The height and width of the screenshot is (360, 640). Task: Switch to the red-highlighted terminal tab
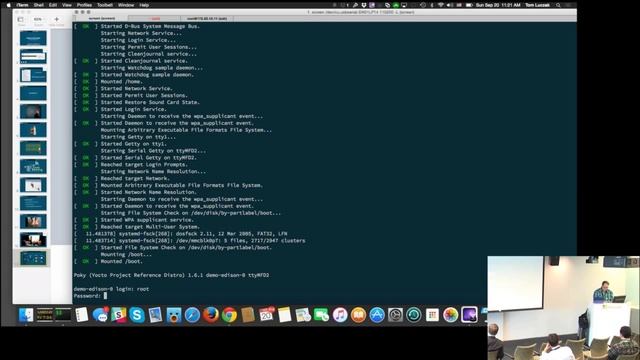pyautogui.click(x=155, y=18)
